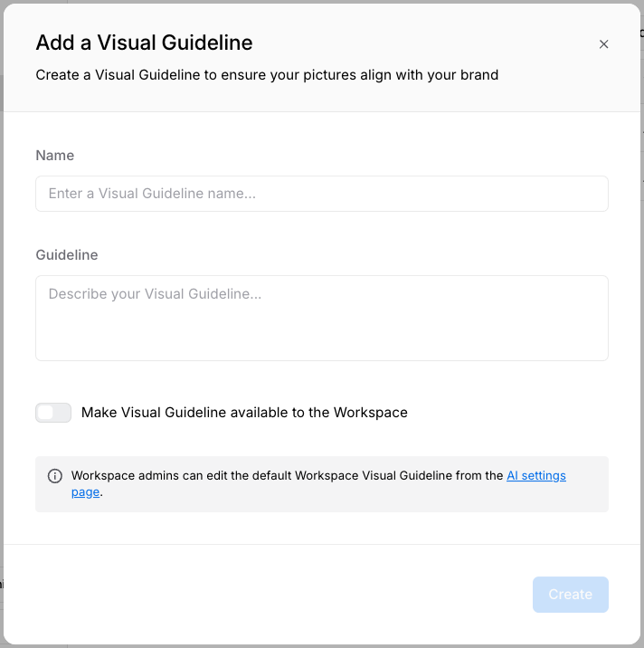The width and height of the screenshot is (644, 648).
Task: Click the word 'page' in the link
Action: click(x=85, y=492)
